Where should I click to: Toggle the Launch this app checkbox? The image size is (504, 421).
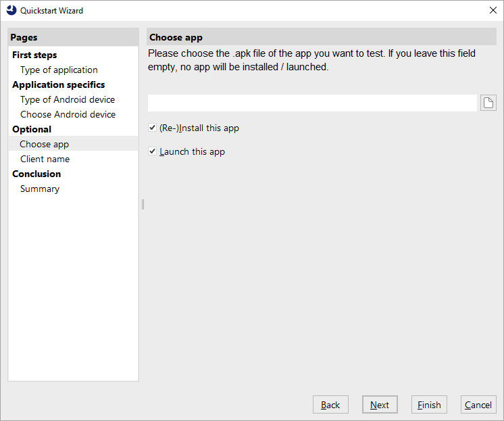(153, 151)
